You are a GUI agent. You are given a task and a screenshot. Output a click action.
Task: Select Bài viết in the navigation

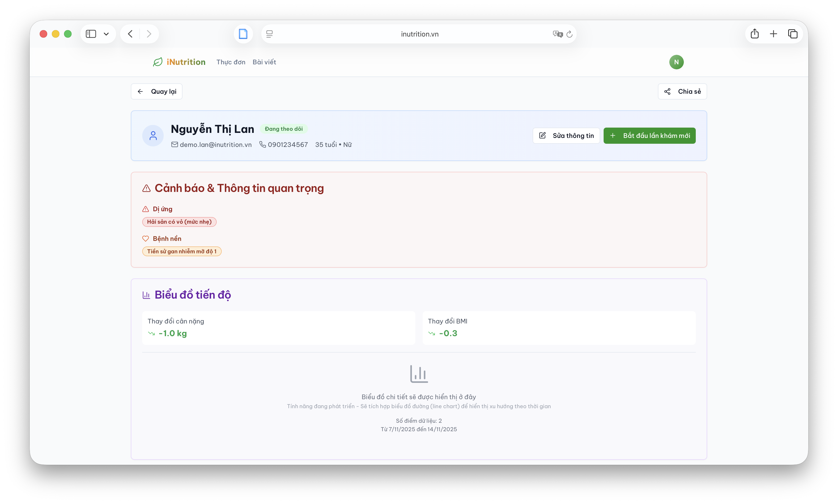click(264, 62)
